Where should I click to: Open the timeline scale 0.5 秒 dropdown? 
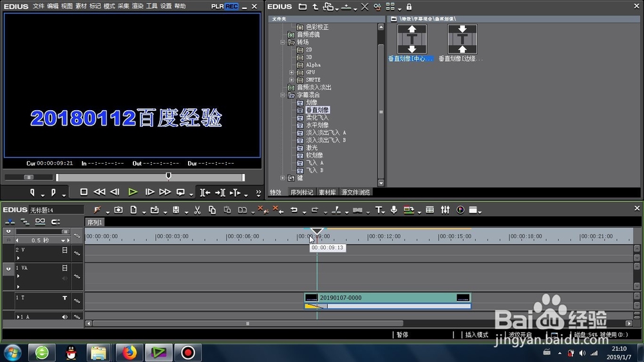click(63, 240)
